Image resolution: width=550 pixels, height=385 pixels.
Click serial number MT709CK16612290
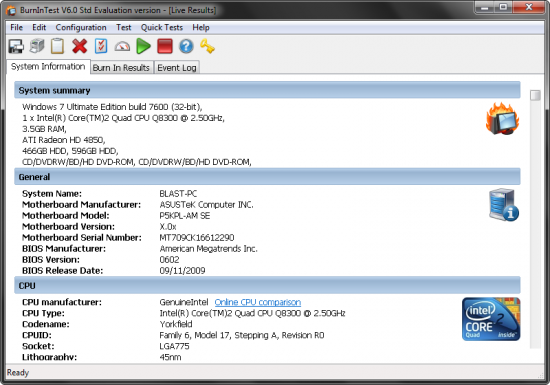coord(197,238)
